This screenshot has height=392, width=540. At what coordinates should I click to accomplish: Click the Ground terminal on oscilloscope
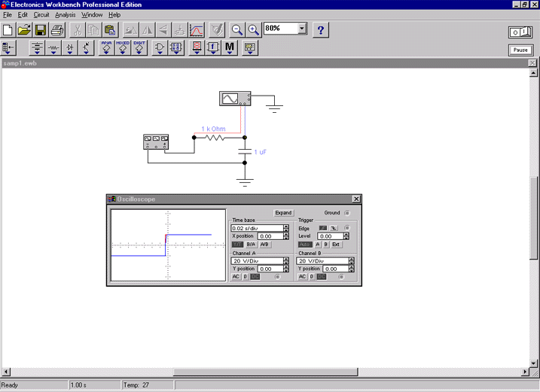(347, 213)
